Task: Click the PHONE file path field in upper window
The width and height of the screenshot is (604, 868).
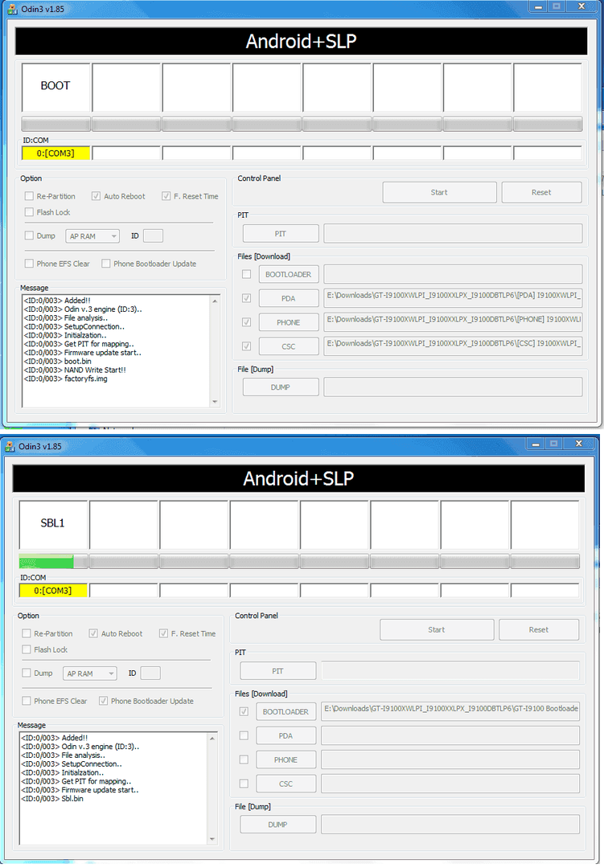Action: click(453, 322)
